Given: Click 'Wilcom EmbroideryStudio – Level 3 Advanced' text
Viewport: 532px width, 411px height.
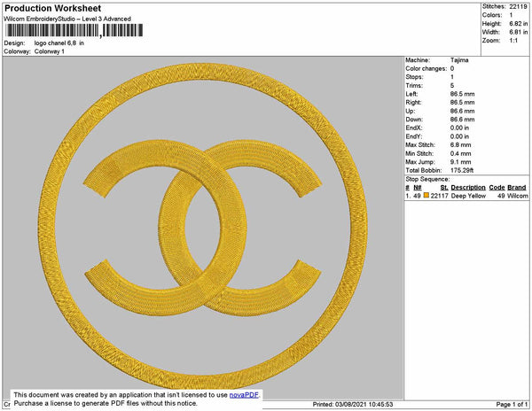Looking at the screenshot, I should (67, 19).
